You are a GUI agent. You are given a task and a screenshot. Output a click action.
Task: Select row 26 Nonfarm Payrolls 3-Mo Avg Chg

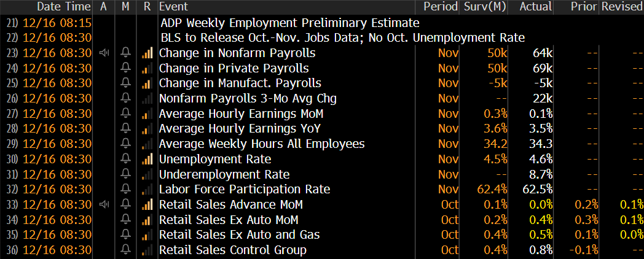click(322, 98)
